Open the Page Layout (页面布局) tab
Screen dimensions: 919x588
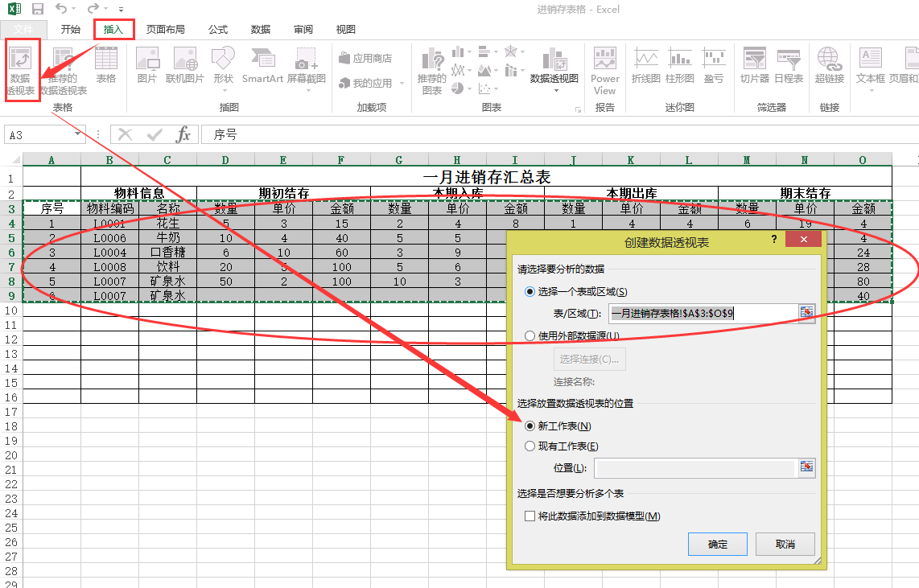pos(165,30)
